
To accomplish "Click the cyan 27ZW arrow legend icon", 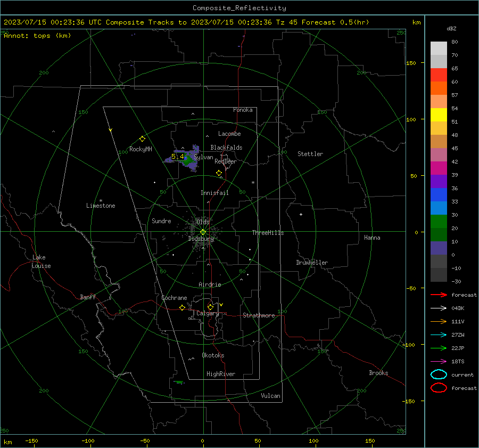I will (439, 335).
